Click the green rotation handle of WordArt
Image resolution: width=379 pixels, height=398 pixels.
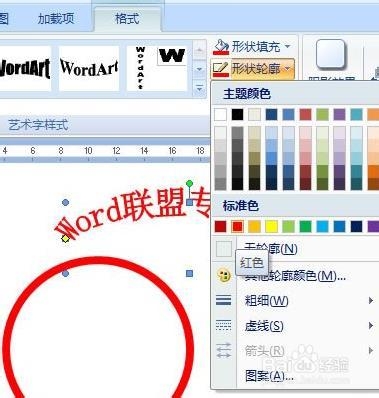point(189,183)
